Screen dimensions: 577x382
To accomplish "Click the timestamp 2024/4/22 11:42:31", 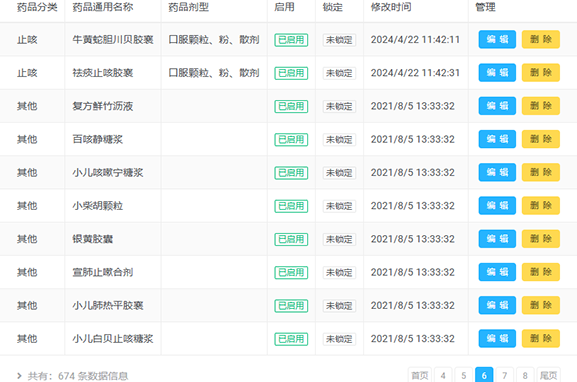I will (x=415, y=73).
